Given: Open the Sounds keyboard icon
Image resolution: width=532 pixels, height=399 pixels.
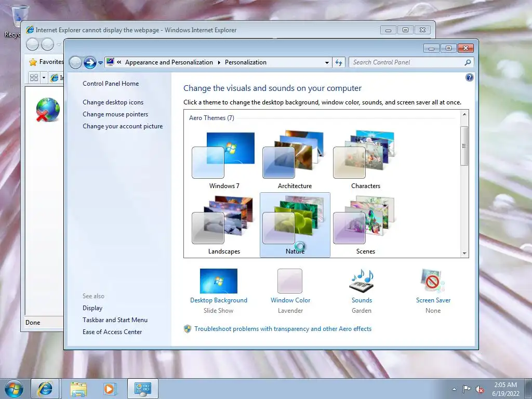Looking at the screenshot, I should point(362,281).
